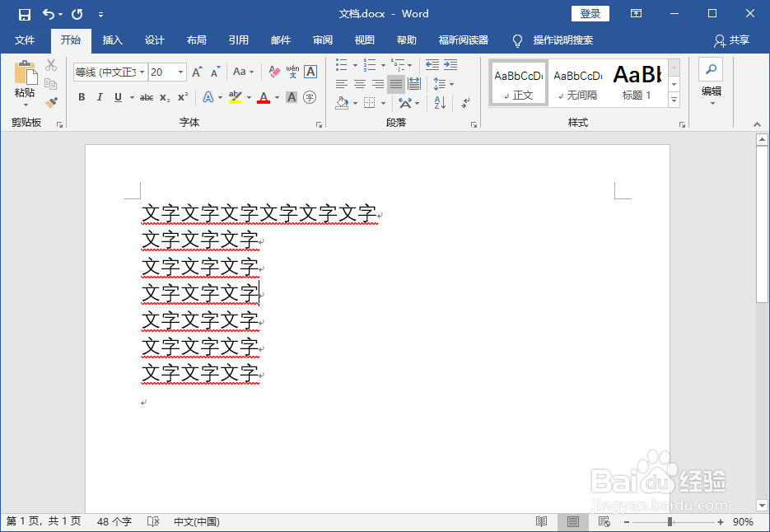Select the 标题 1 style
Viewport: 770px width, 532px height.
point(637,82)
